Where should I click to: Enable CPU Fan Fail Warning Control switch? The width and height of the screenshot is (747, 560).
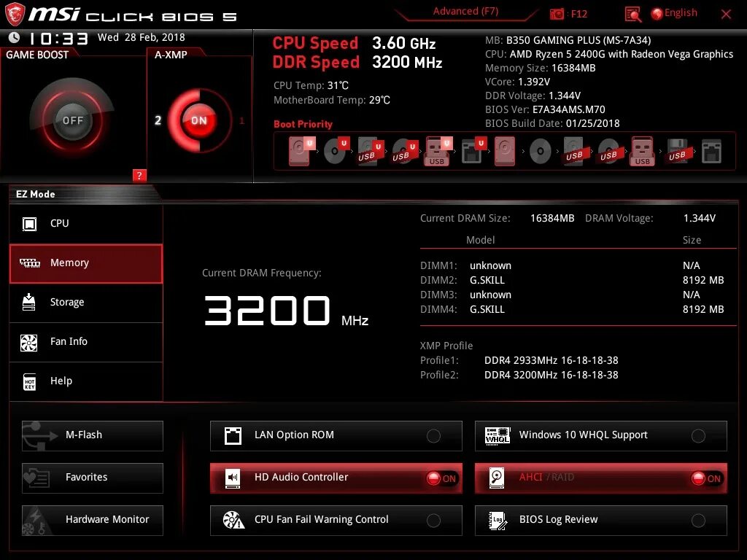click(x=433, y=521)
